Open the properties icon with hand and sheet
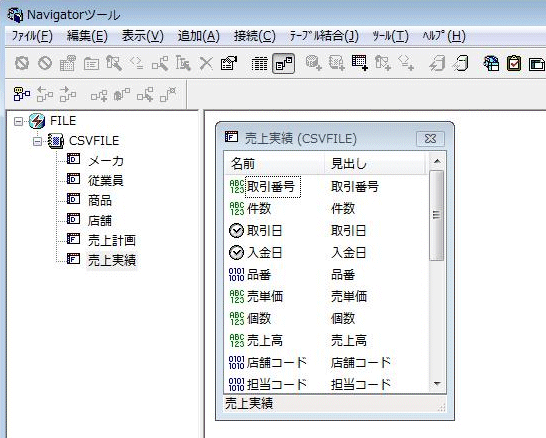The image size is (546, 438). [x=229, y=64]
